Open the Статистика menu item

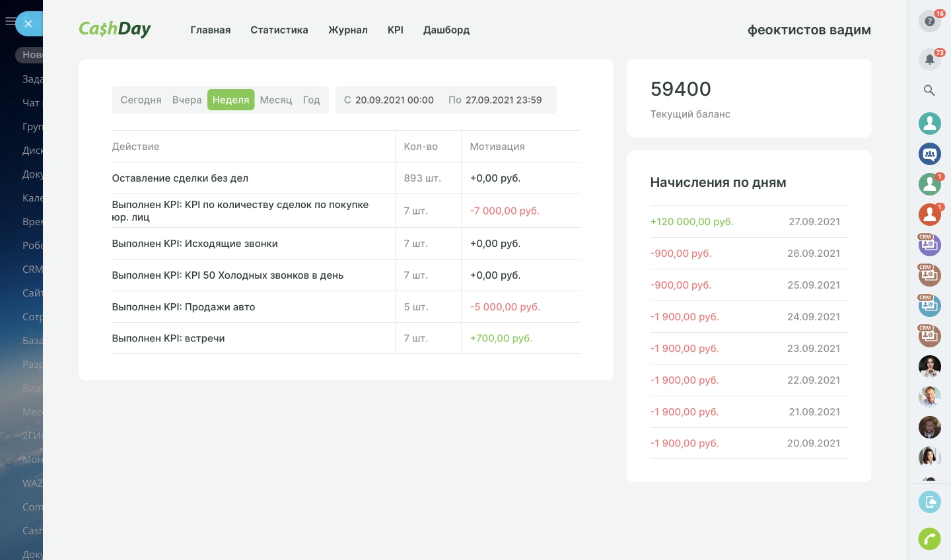click(279, 30)
